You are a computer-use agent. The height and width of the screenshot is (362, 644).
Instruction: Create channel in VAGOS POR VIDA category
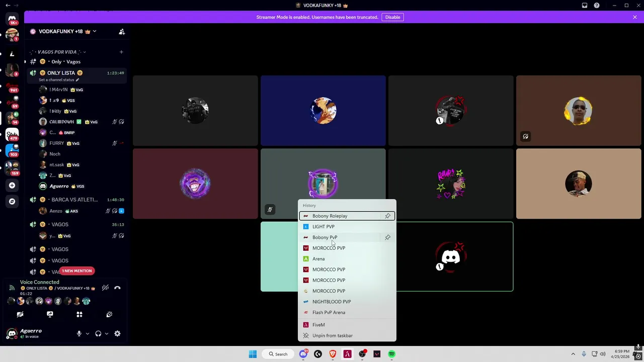click(121, 52)
